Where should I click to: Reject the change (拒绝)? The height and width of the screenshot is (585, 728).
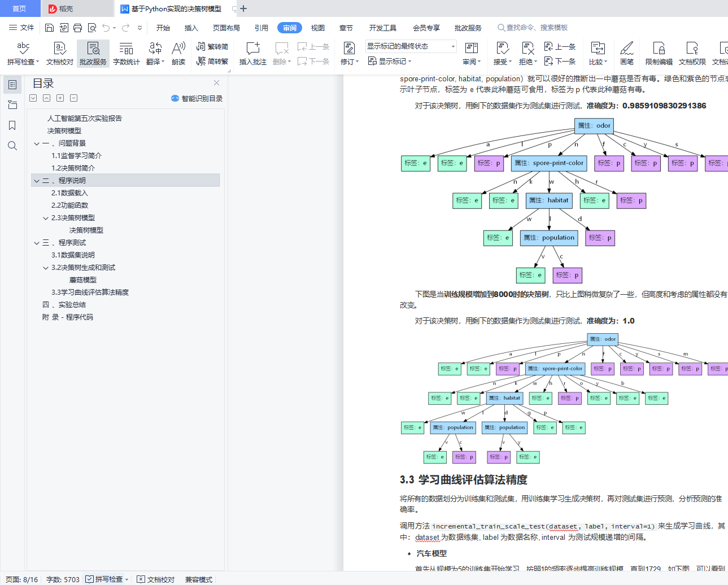pos(528,54)
